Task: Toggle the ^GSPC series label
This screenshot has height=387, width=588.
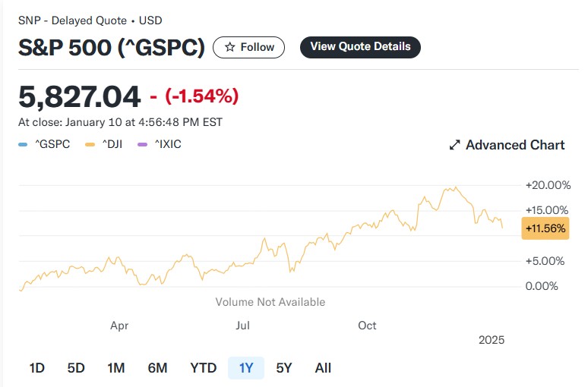Action: 52,144
